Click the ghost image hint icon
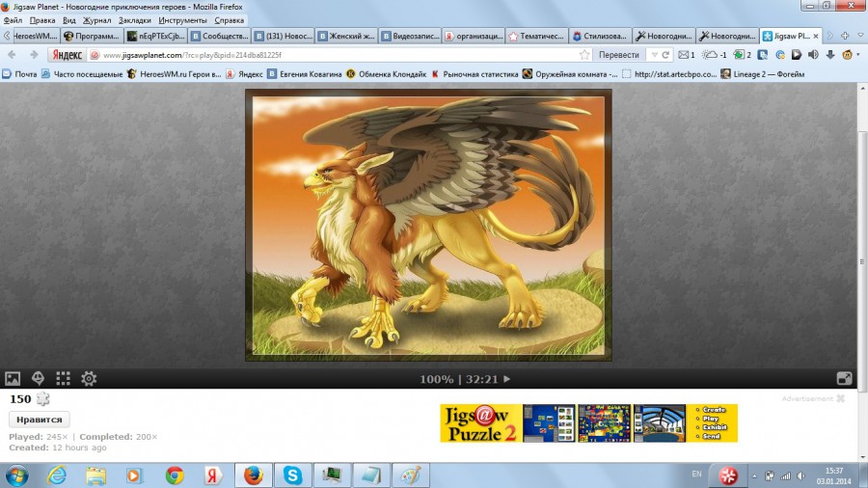This screenshot has width=868, height=488. click(x=39, y=379)
